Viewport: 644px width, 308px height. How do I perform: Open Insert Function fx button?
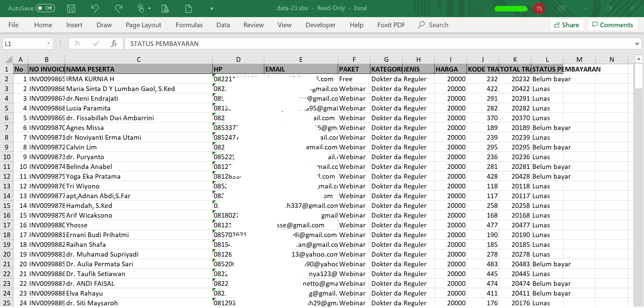[114, 43]
